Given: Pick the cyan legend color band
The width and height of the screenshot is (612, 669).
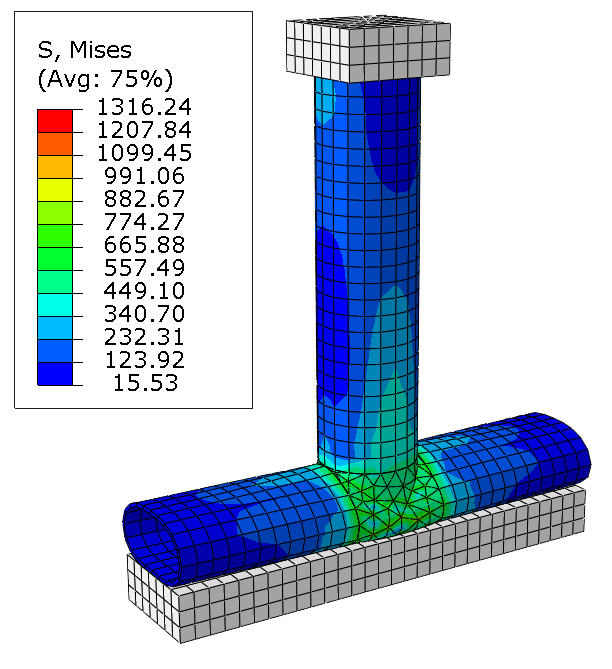Looking at the screenshot, I should click(55, 303).
